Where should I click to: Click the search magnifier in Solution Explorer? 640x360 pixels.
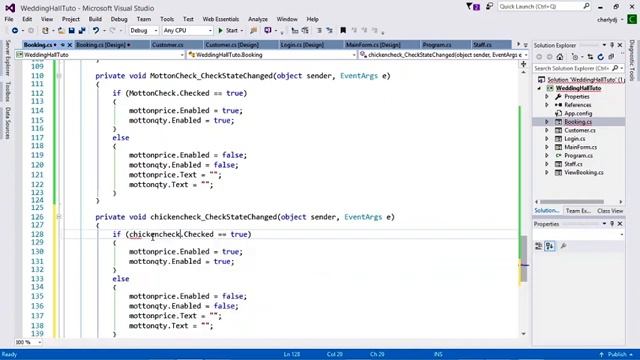615,68
